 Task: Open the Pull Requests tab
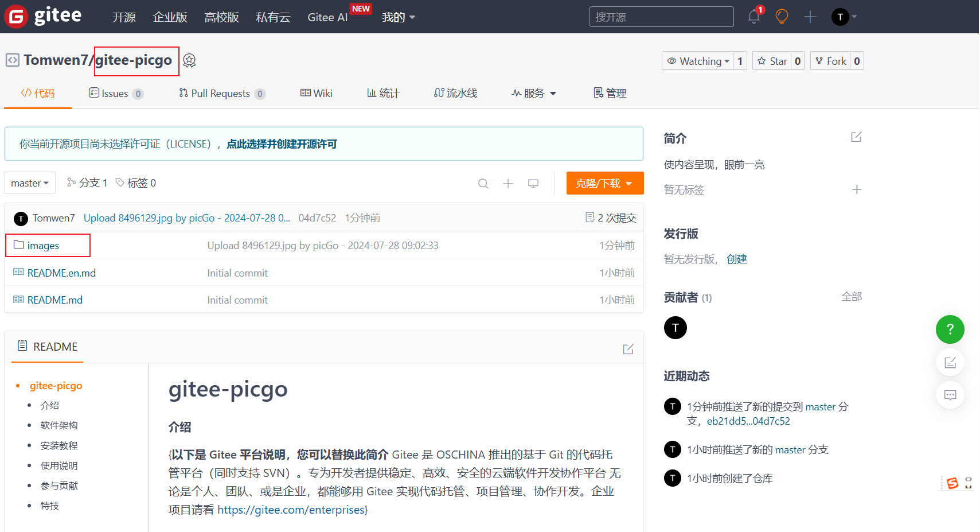[222, 94]
